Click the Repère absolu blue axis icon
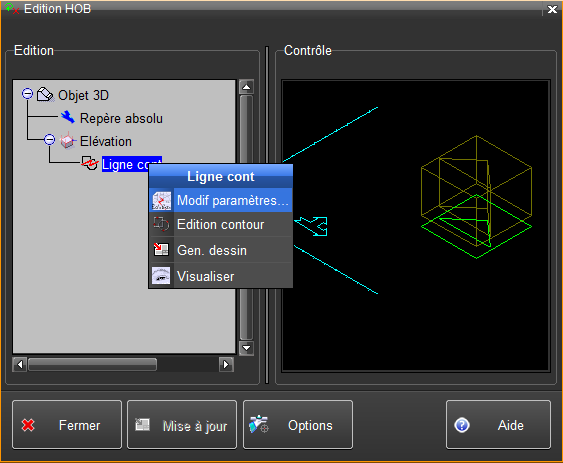The height and width of the screenshot is (463, 563). [x=67, y=117]
